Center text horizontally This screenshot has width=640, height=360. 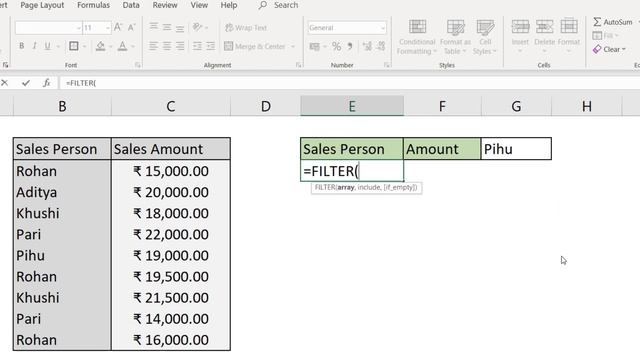167,46
